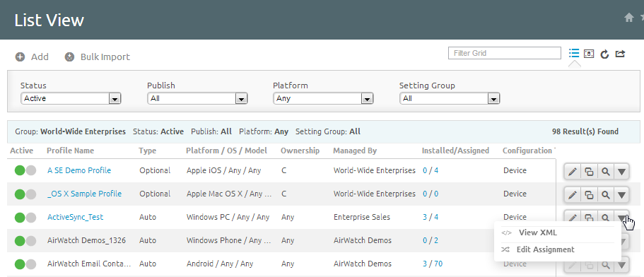Screen dimensions: 644x277
Task: Sort by Managed By column header
Action: click(x=355, y=151)
